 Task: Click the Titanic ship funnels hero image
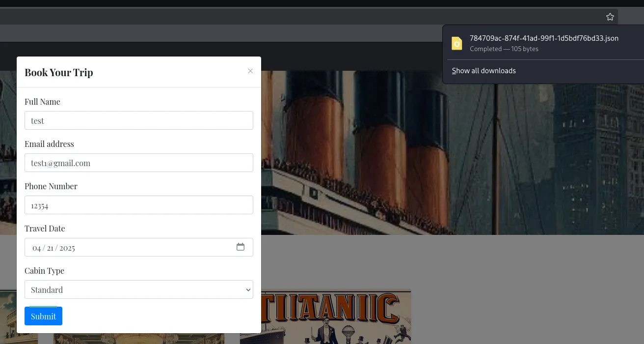pos(393,152)
